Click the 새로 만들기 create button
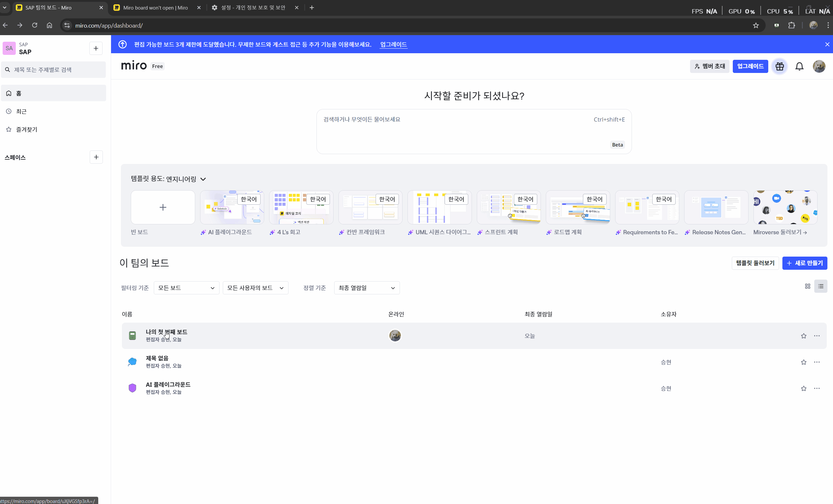This screenshot has width=833, height=504. tap(805, 263)
